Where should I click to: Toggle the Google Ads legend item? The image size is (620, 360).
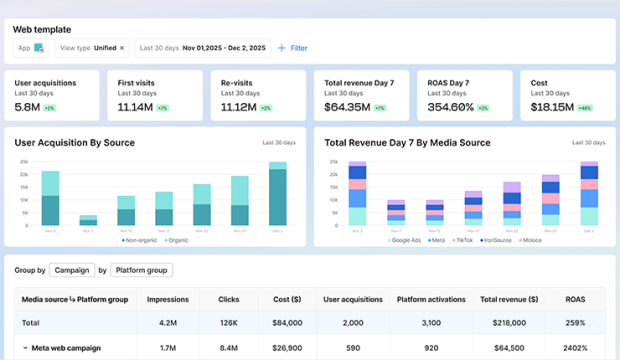click(405, 240)
